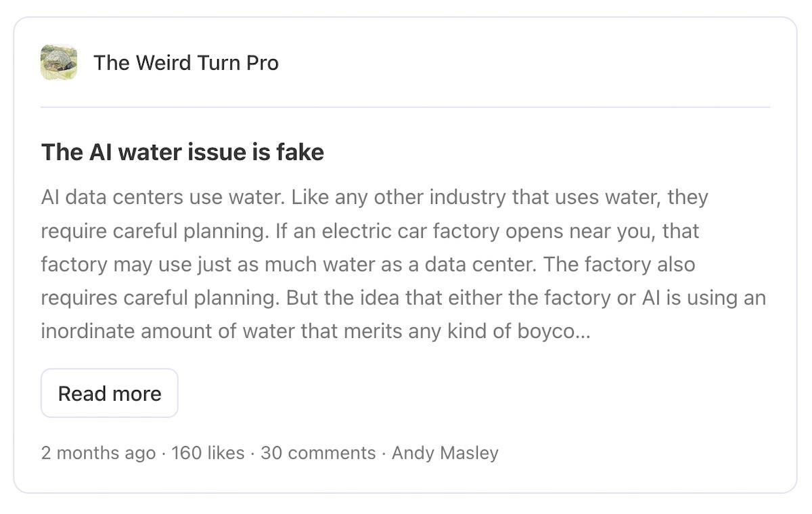Screen dimensions: 812x514
Task: Open The Weird Turn Pro publication name
Action: 185,63
